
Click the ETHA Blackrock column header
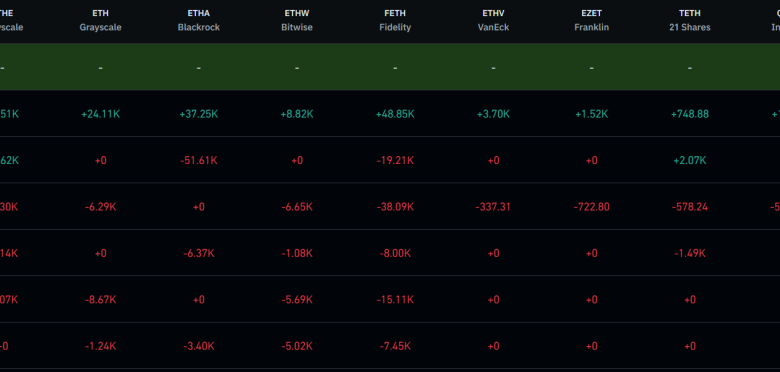pos(198,20)
